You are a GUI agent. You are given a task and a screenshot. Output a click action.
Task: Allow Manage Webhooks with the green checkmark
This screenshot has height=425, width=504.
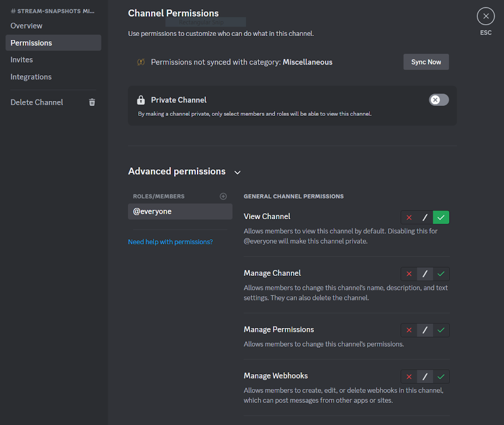[x=441, y=377]
